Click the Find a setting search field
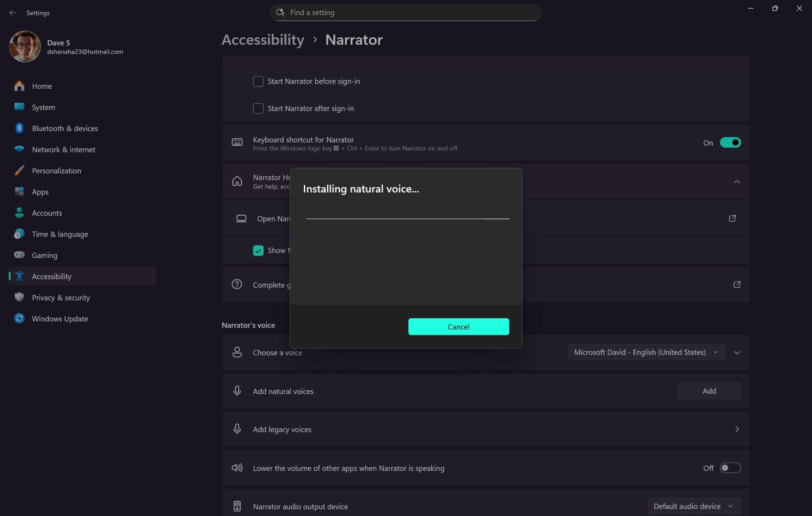The width and height of the screenshot is (812, 516). [405, 12]
